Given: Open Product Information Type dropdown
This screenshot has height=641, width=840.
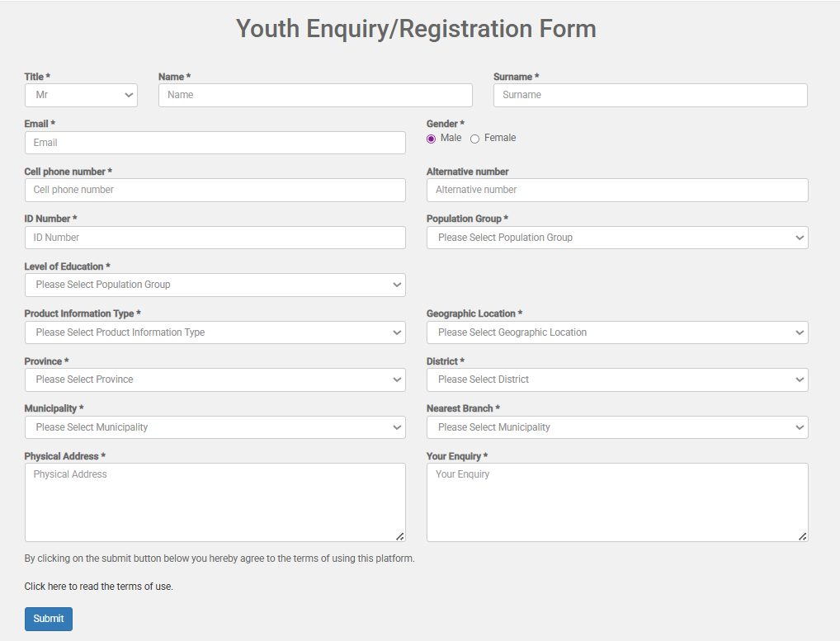Looking at the screenshot, I should point(215,332).
